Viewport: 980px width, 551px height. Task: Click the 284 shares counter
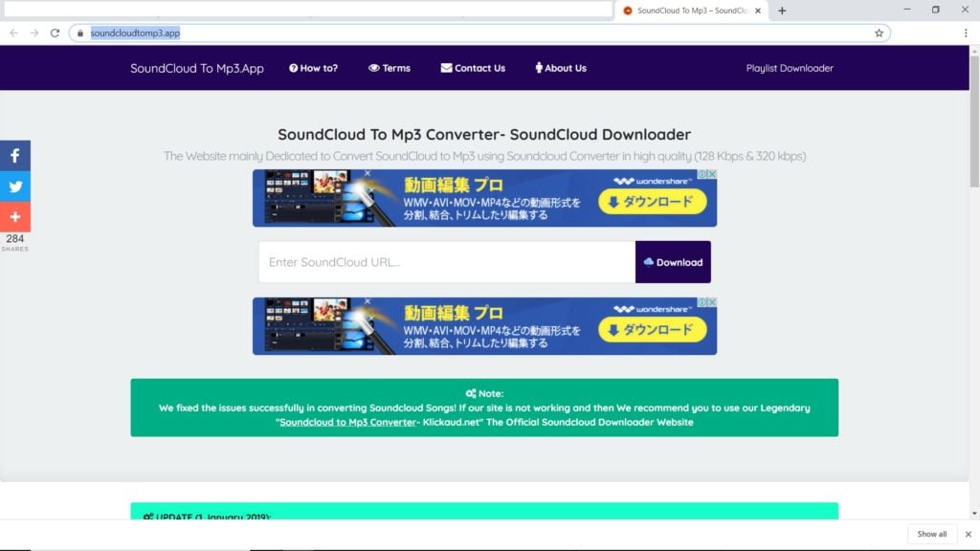click(15, 242)
